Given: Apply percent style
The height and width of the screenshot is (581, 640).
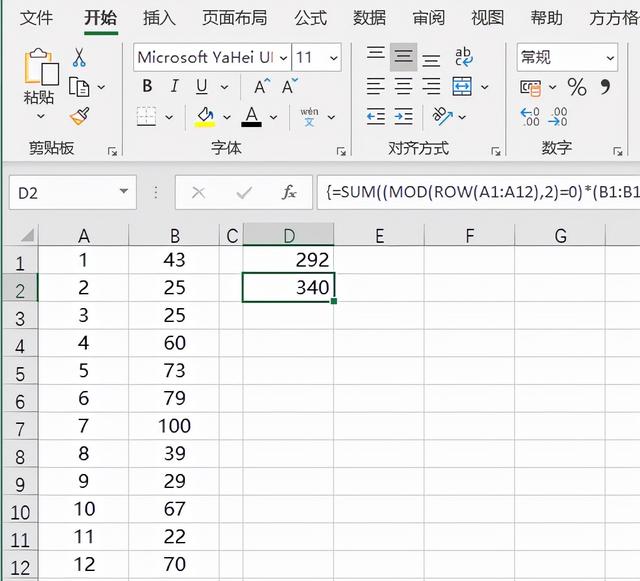Looking at the screenshot, I should [577, 87].
